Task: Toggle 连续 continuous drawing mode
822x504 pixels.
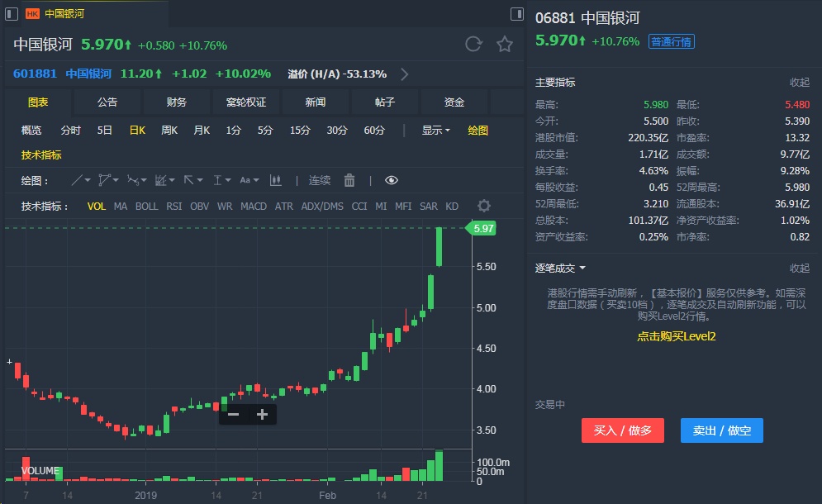Action: click(x=319, y=180)
